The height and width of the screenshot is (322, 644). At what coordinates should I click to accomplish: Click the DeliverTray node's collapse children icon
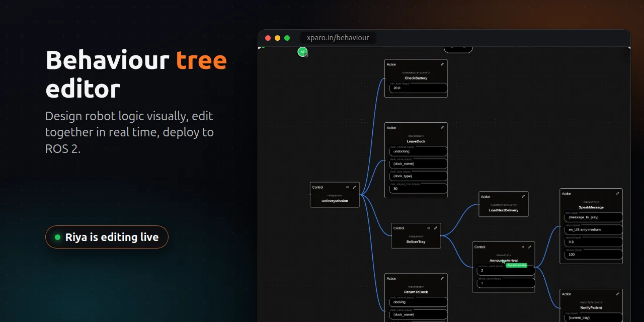(429, 228)
